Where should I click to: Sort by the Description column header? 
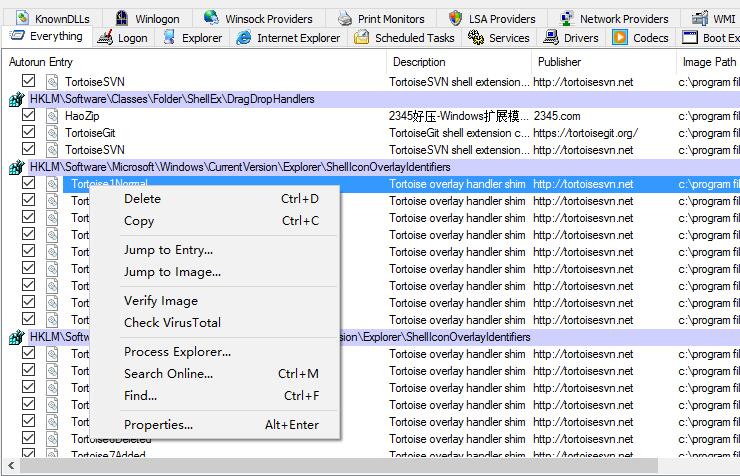pos(459,62)
